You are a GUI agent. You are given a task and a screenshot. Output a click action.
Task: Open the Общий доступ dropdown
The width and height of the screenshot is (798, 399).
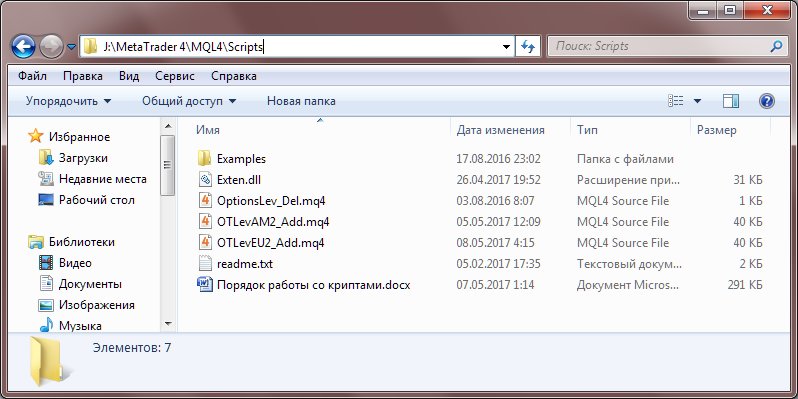point(189,101)
